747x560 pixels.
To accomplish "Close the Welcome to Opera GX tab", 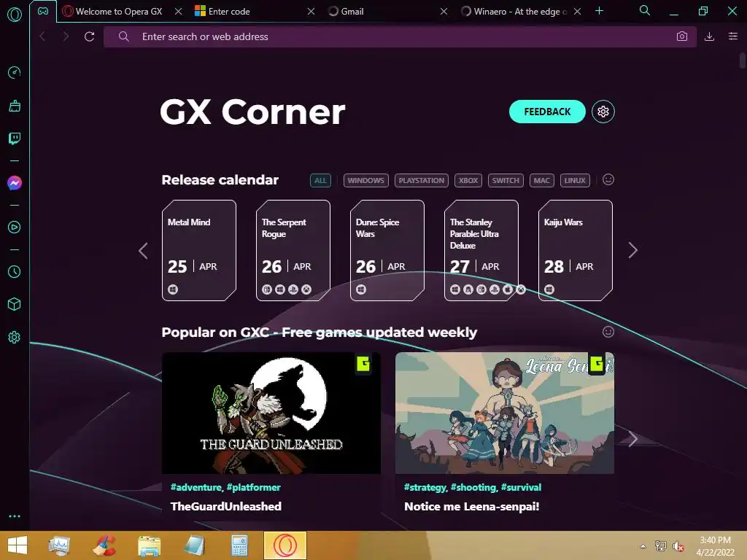I will [178, 12].
